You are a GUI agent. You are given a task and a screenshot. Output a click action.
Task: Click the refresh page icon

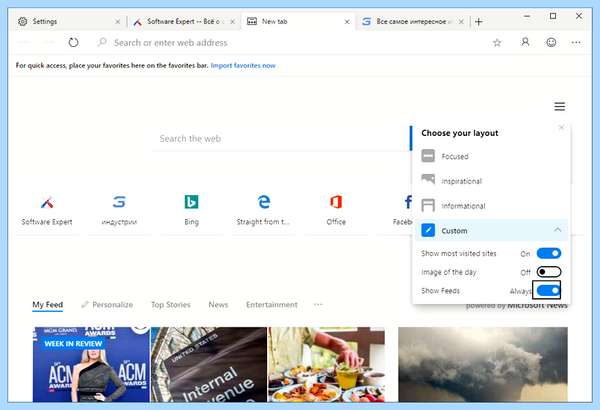pyautogui.click(x=73, y=42)
